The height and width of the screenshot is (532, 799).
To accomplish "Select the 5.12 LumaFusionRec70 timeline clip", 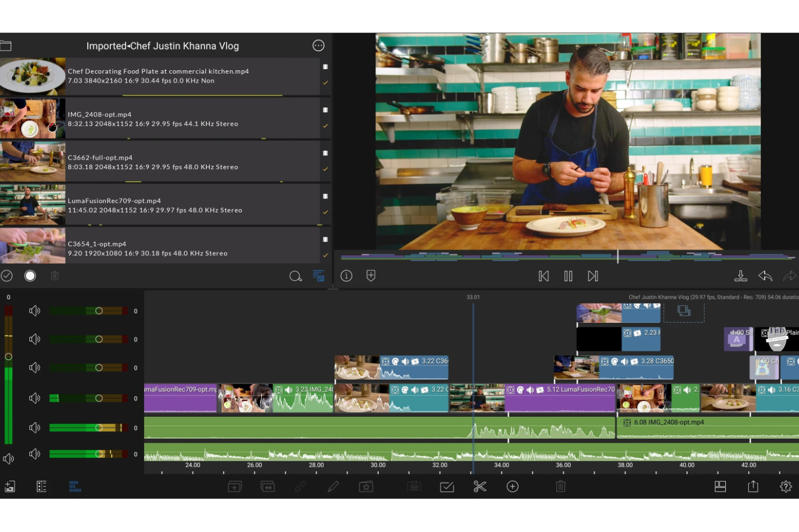I will pos(532,398).
